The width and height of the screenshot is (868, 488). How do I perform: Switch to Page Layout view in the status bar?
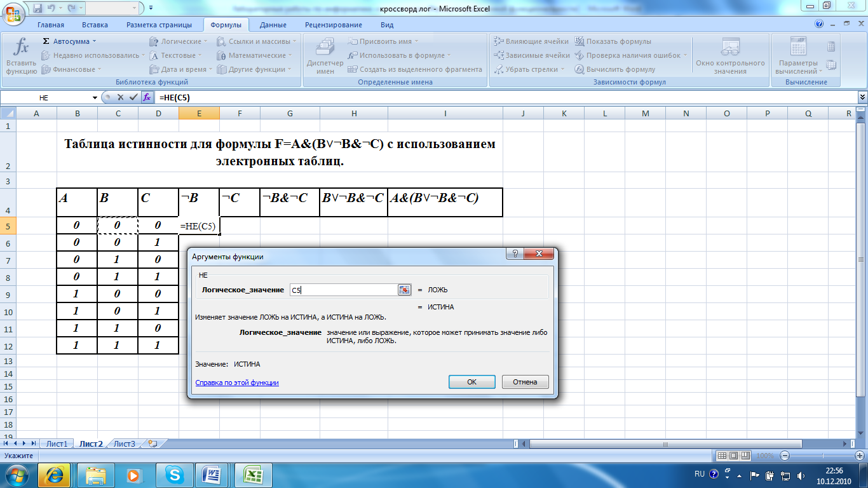point(733,456)
